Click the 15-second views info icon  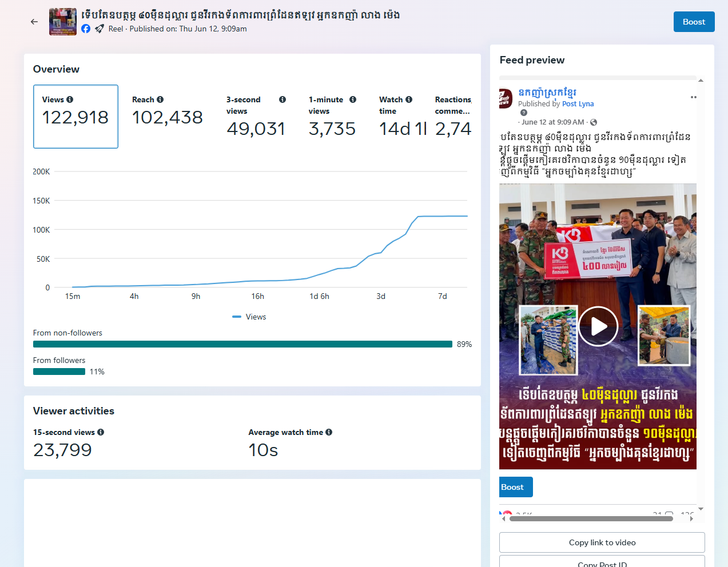pos(101,432)
